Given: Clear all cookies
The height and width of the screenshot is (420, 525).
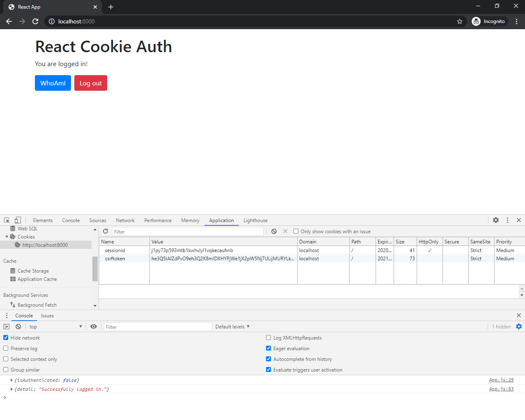Looking at the screenshot, I should tap(274, 231).
